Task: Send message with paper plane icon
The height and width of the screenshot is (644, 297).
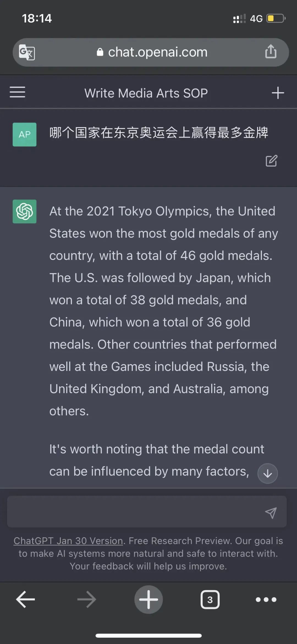Action: tap(271, 513)
